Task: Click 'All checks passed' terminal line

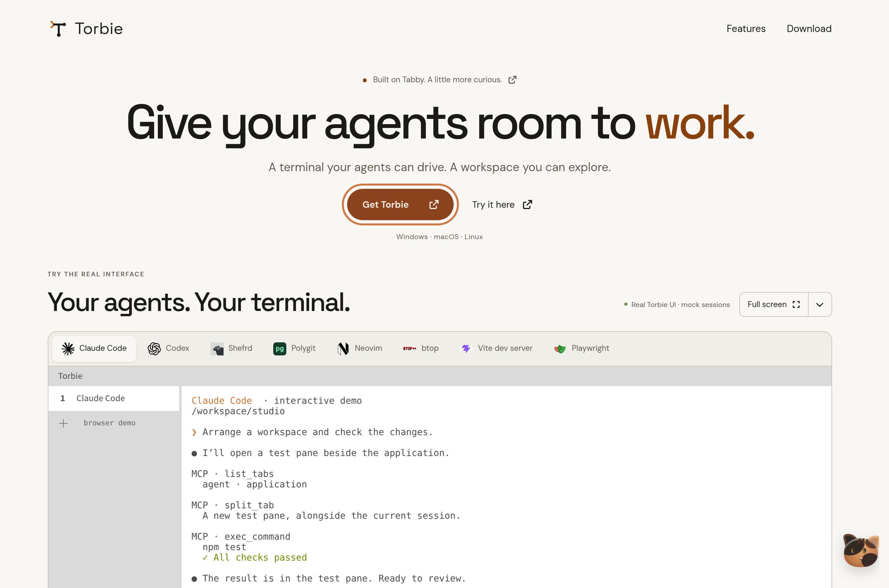Action: pos(255,558)
